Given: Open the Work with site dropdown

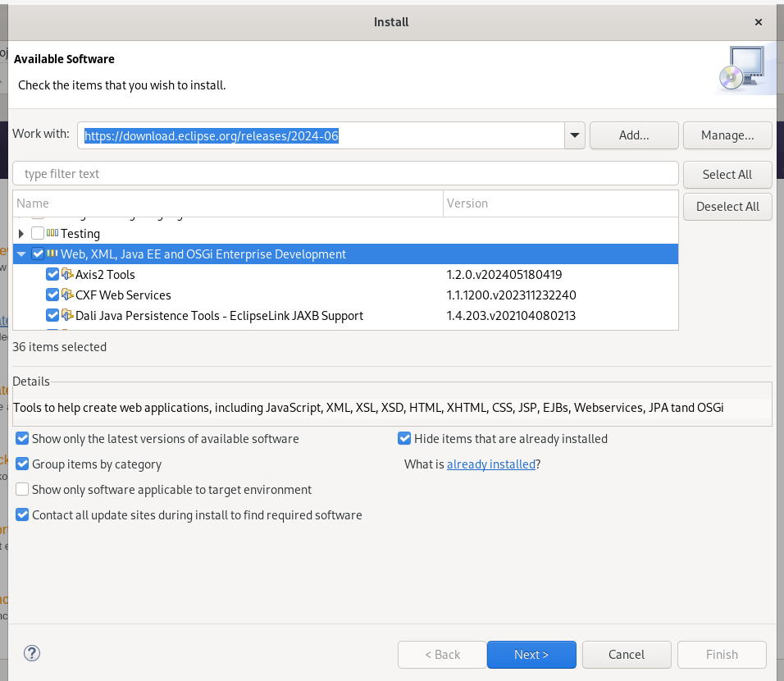Looking at the screenshot, I should pyautogui.click(x=575, y=135).
